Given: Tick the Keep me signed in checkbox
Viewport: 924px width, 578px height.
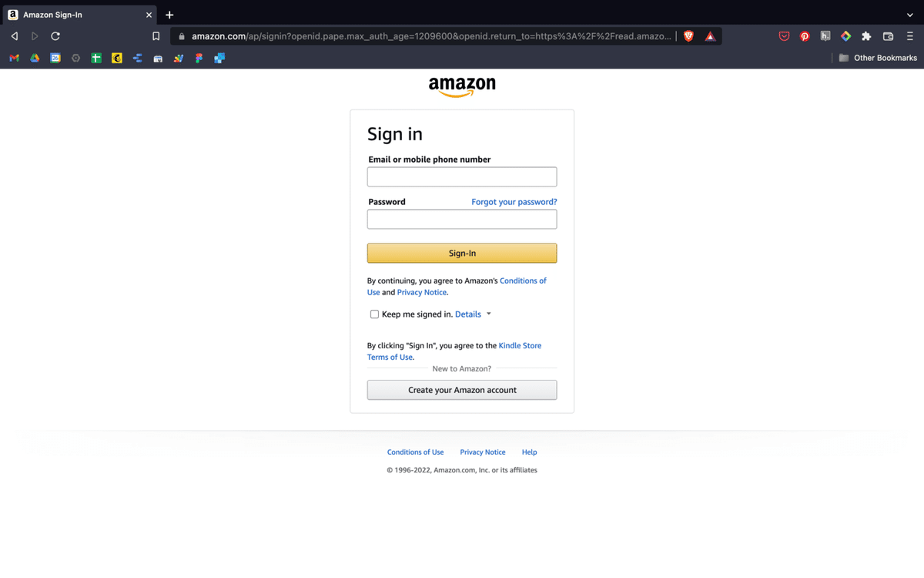Looking at the screenshot, I should (x=374, y=314).
